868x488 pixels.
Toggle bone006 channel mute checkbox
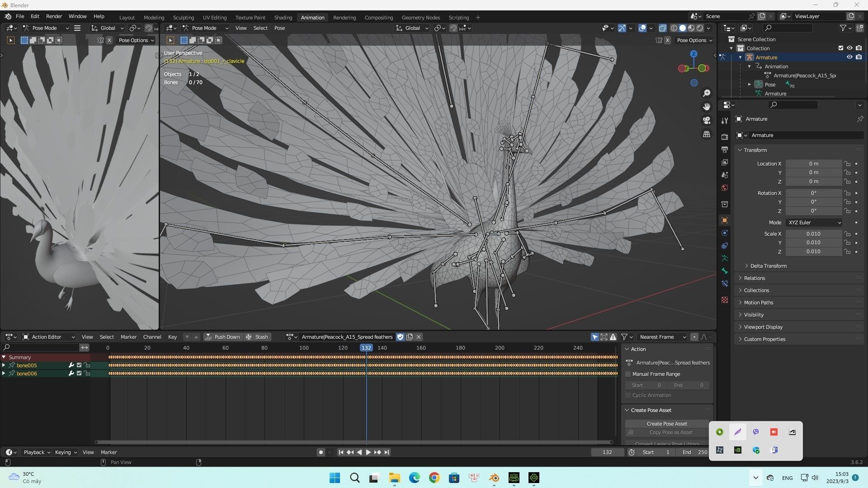coord(79,374)
